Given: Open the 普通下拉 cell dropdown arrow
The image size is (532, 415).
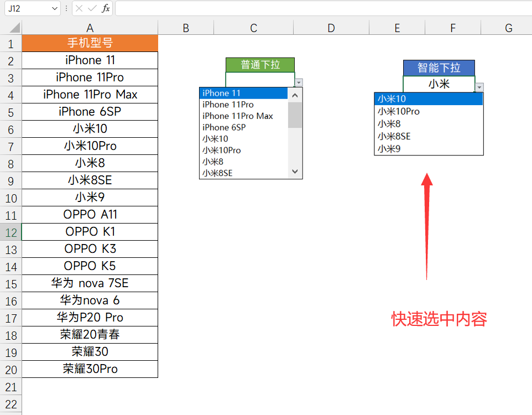Looking at the screenshot, I should (299, 82).
